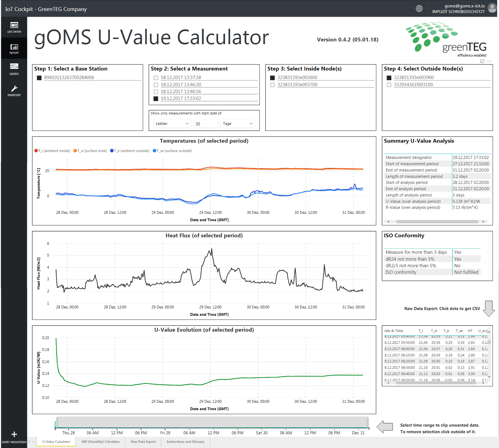
Task: Click account email goms@goms.x-iot.io
Action: tap(465, 6)
